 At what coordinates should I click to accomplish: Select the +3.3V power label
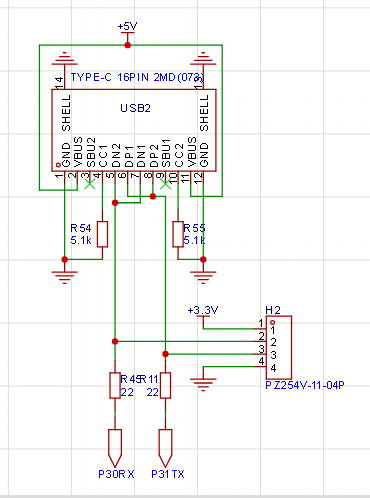[203, 310]
